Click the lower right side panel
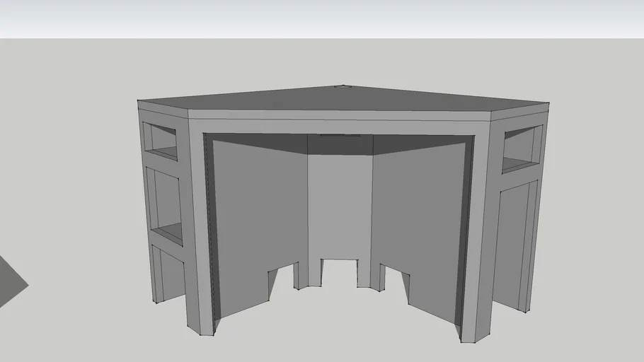 [x=513, y=240]
